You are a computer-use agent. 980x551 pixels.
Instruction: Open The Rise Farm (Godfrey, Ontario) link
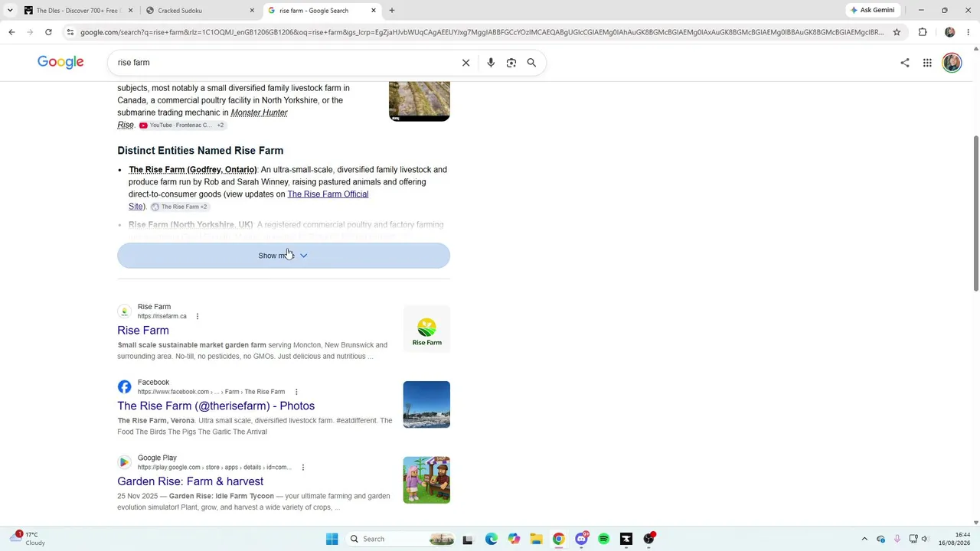193,170
